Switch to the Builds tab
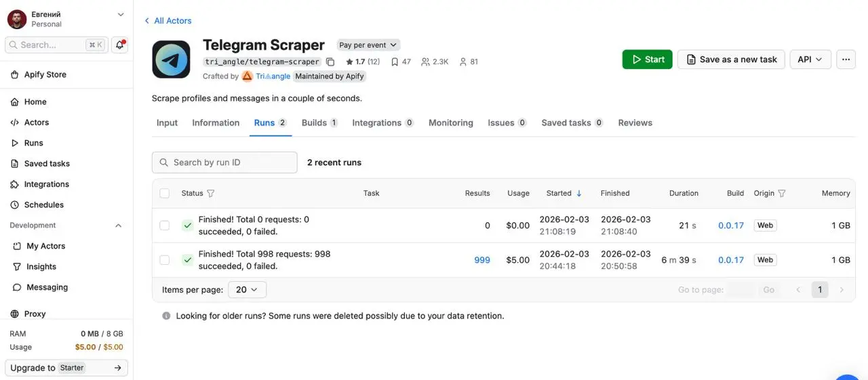 coord(319,123)
